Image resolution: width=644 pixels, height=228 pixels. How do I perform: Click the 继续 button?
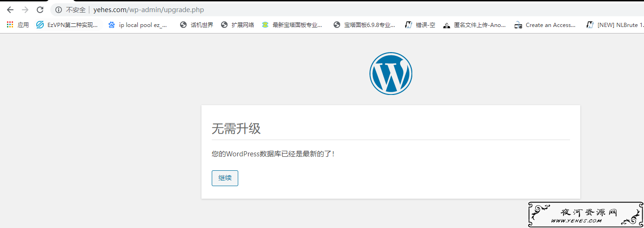225,178
